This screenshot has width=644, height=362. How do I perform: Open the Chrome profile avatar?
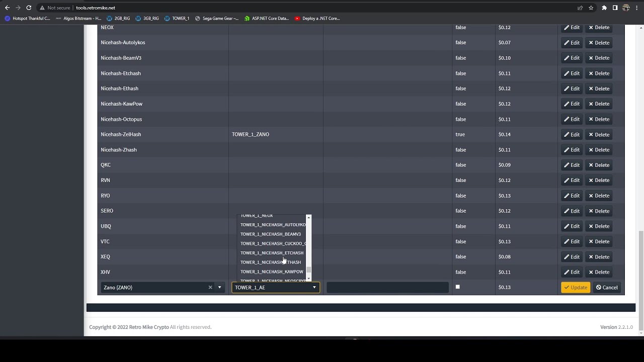pos(626,8)
